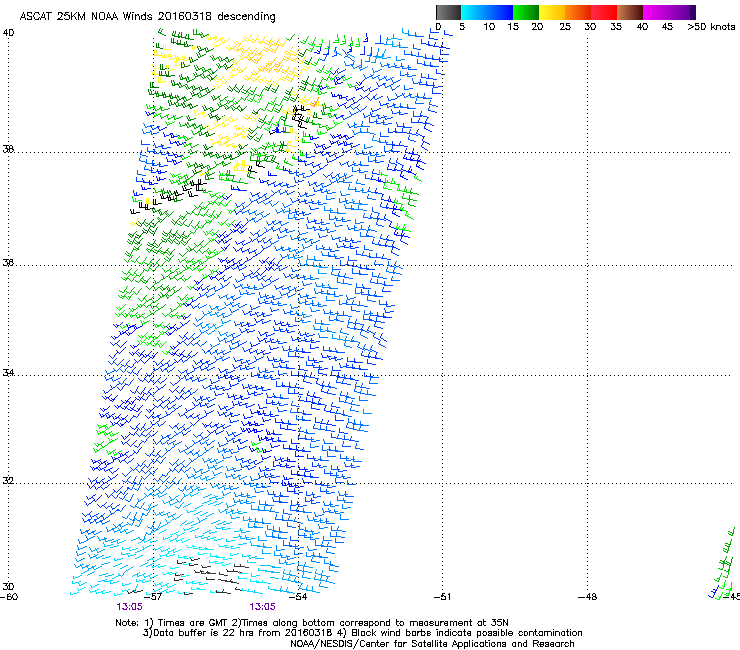Viewport: 740px width, 650px height.
Task: Click the title 'ASCAT 25KM NOAA Winds 20160318 descending'
Action: (x=147, y=17)
